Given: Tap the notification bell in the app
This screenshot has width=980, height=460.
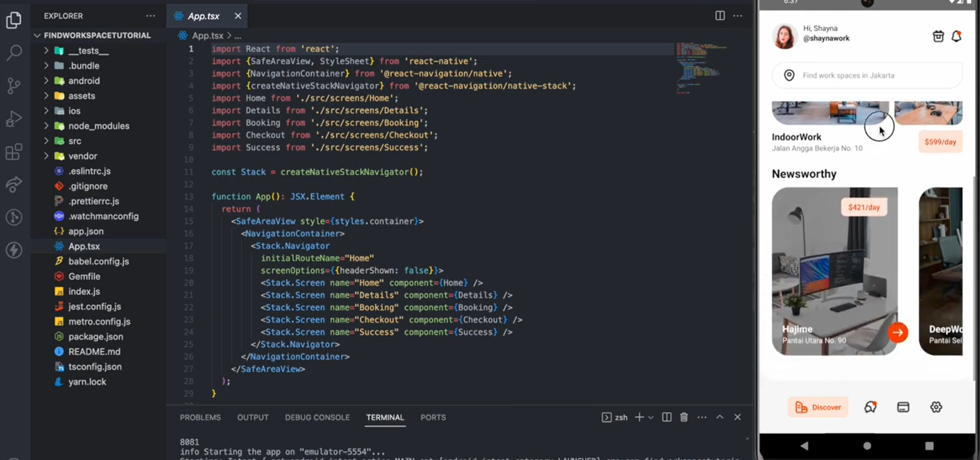Looking at the screenshot, I should pyautogui.click(x=956, y=36).
